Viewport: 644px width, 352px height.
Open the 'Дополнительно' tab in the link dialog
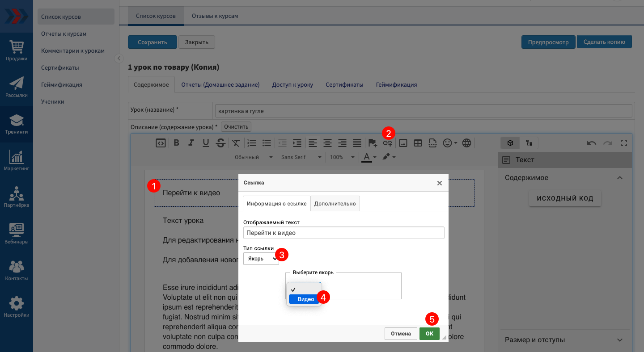[x=335, y=203]
